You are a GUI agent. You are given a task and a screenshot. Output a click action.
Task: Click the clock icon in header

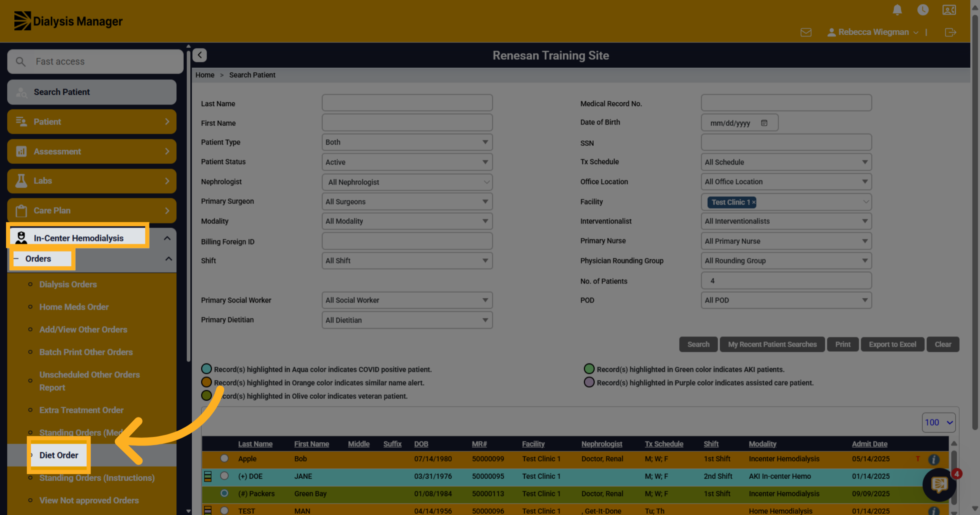pos(923,10)
